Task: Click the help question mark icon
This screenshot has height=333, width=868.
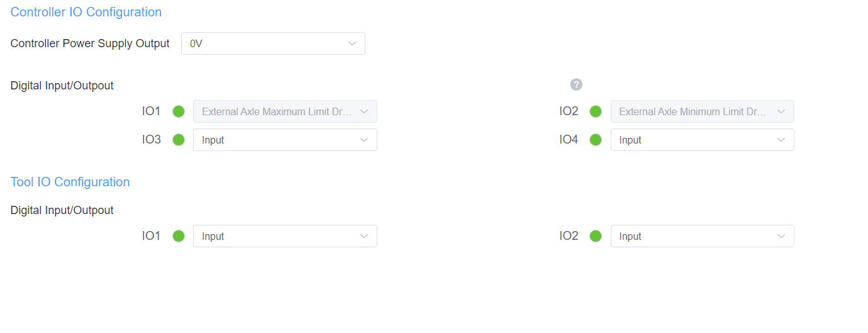Action: tap(576, 85)
